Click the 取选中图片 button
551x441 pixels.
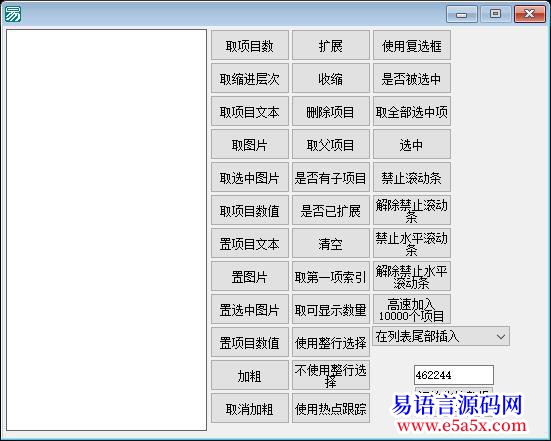(x=249, y=177)
